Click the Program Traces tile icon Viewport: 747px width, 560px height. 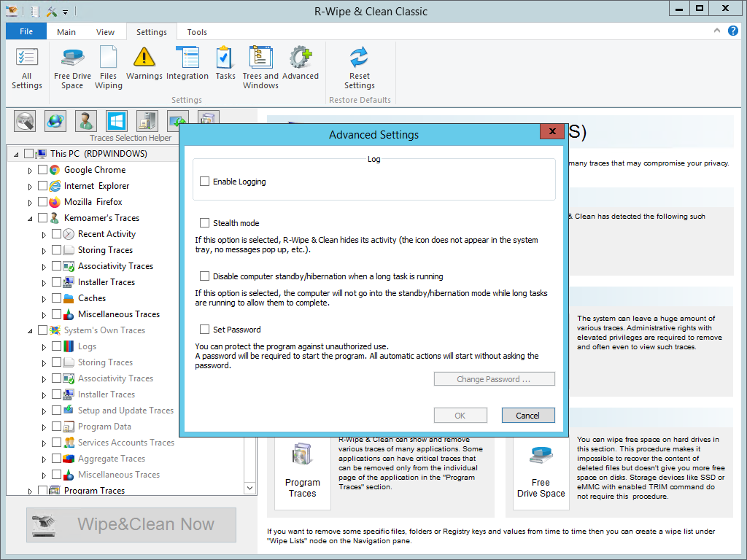click(x=302, y=455)
